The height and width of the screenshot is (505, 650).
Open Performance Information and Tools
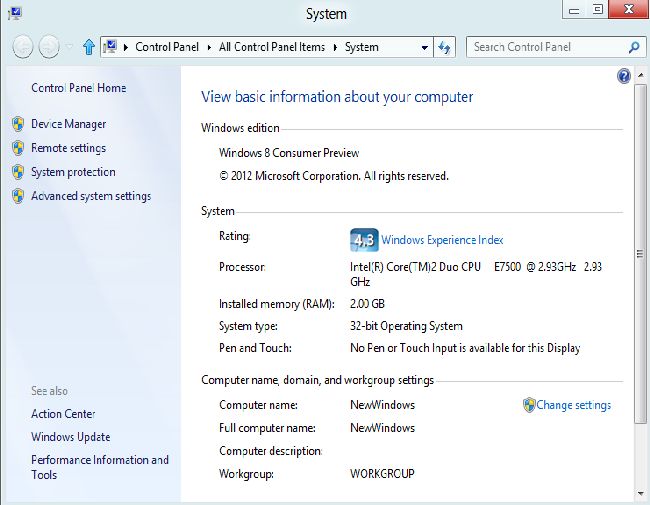coord(100,467)
